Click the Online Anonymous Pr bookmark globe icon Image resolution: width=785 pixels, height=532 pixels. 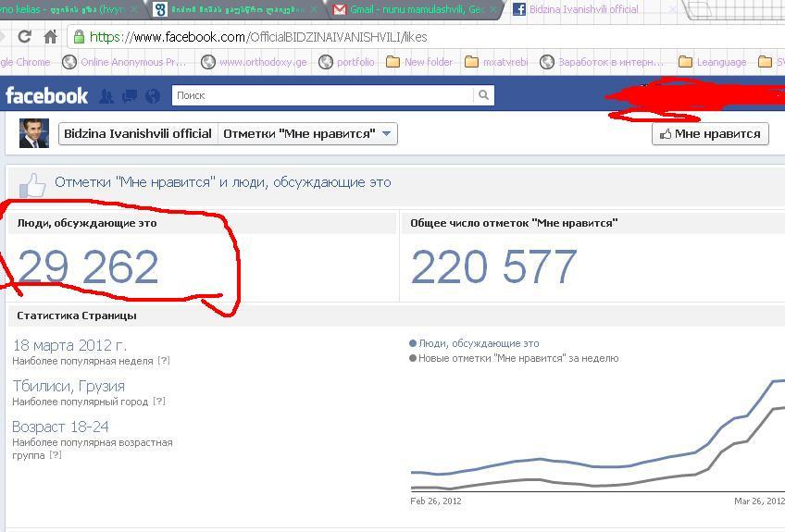point(69,62)
